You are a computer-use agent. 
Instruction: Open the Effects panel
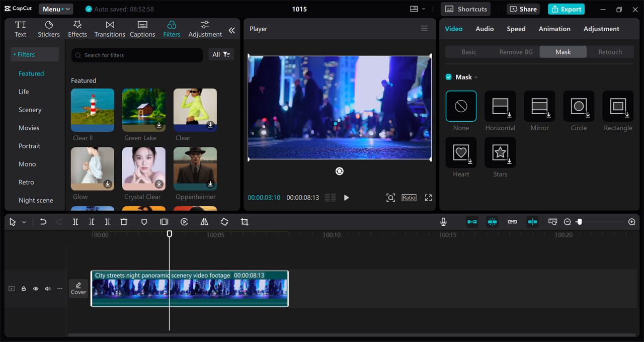click(x=77, y=29)
